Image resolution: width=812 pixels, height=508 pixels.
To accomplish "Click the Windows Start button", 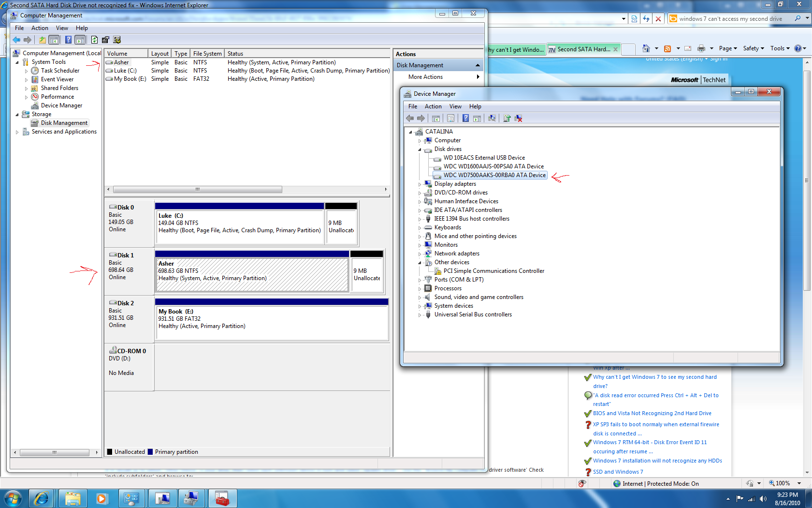I will pyautogui.click(x=13, y=498).
